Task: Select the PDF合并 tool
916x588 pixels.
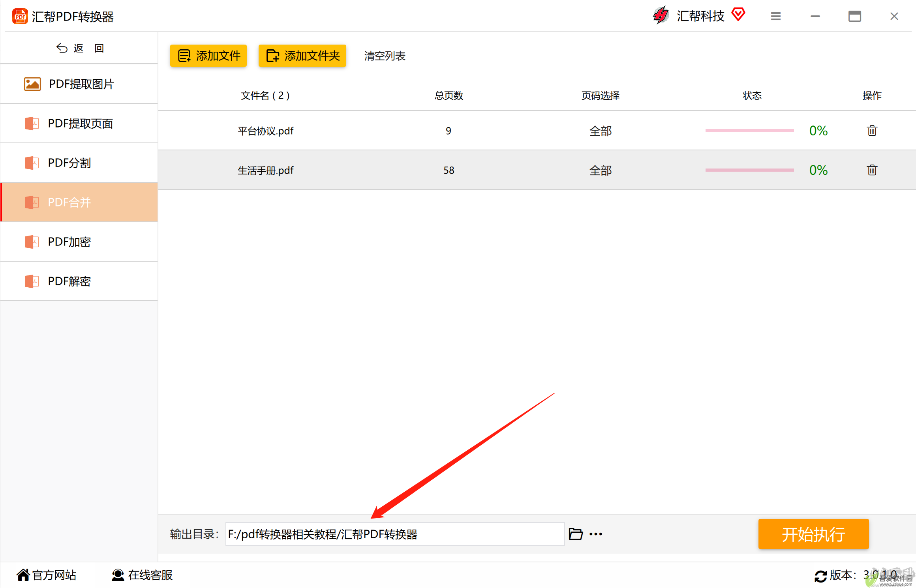Action: tap(79, 202)
